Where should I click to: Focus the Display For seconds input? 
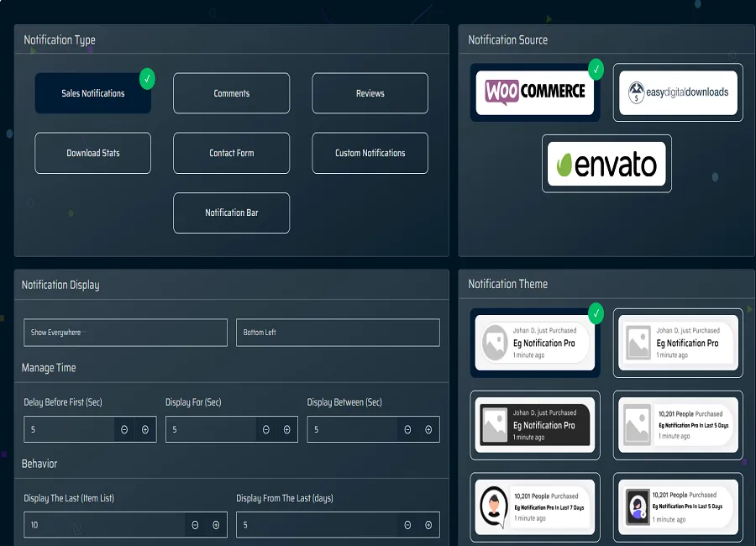pyautogui.click(x=211, y=429)
